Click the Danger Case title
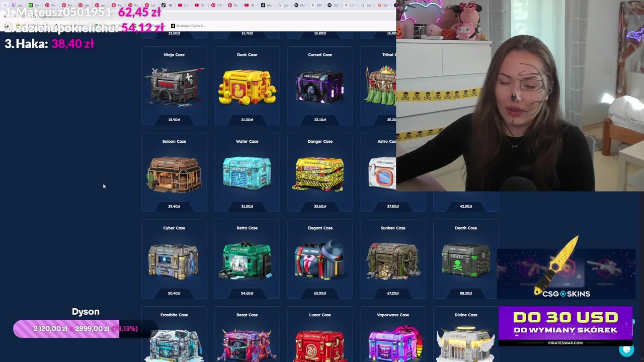Screen dimensions: 644x362 coord(320,141)
